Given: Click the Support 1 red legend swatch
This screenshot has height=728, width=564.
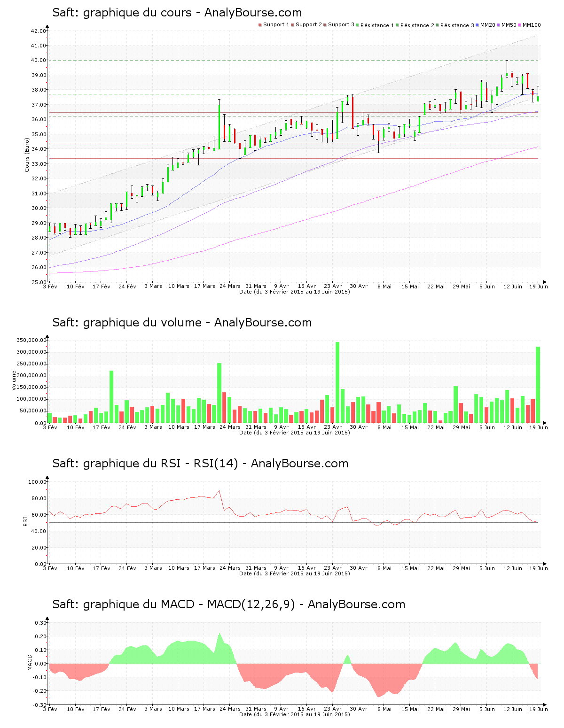Looking at the screenshot, I should (x=260, y=25).
